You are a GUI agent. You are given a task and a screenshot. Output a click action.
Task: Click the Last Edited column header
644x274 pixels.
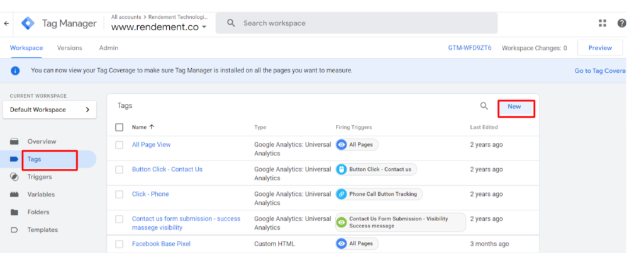coord(484,127)
